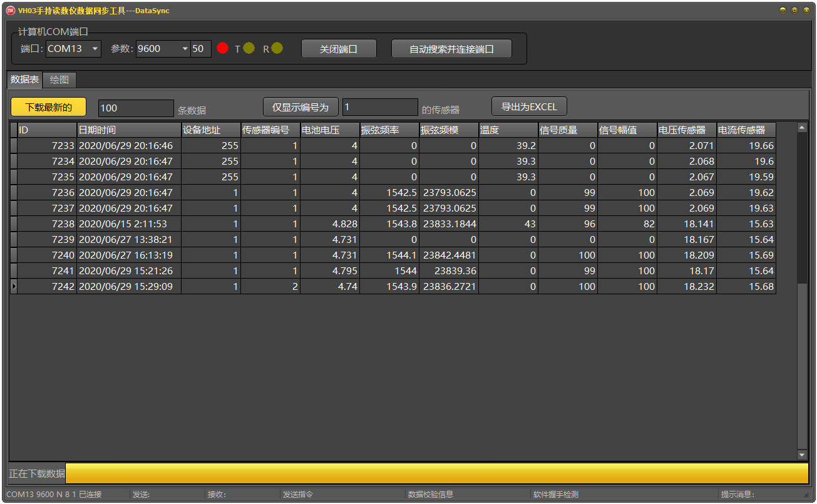
Task: Click the T transmit indicator light
Action: tap(249, 48)
